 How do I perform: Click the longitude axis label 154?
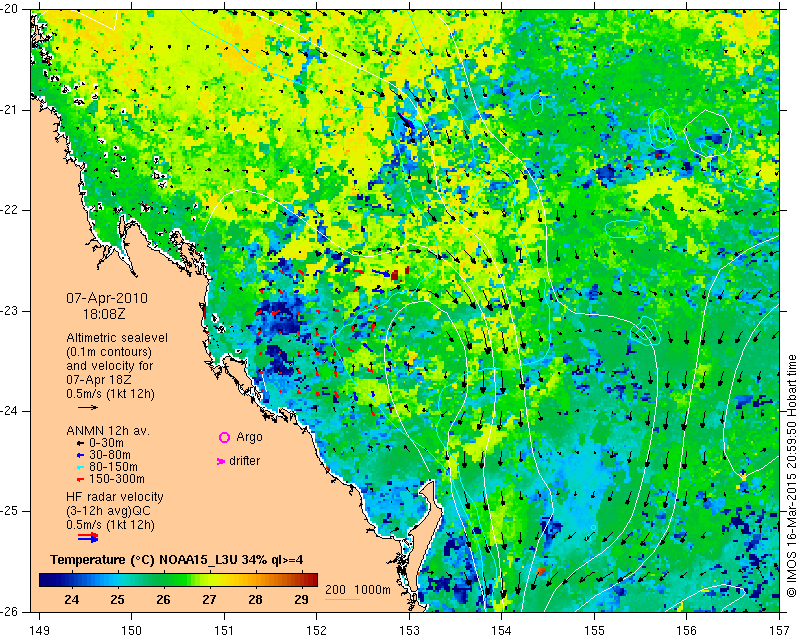pyautogui.click(x=502, y=630)
